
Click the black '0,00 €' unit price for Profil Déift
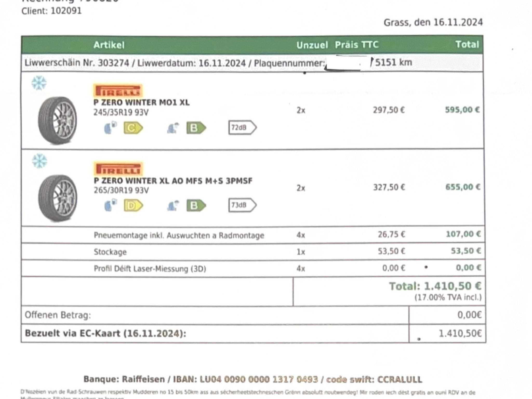(394, 268)
